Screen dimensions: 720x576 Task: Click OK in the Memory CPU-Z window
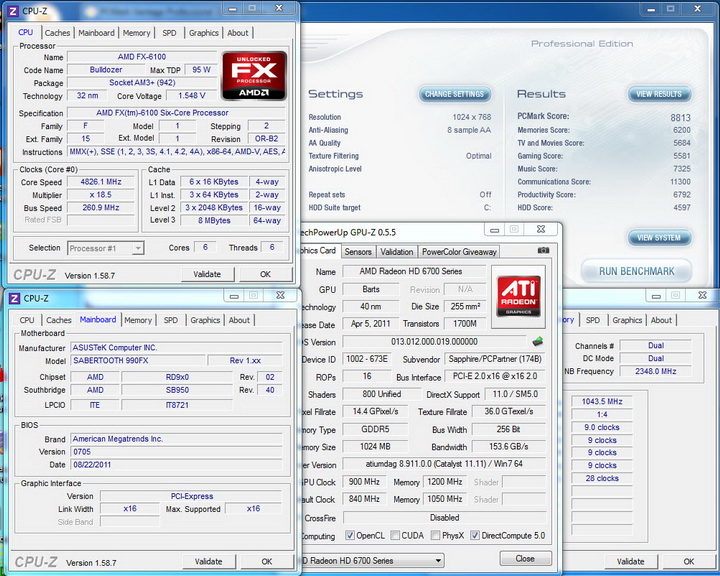689,561
